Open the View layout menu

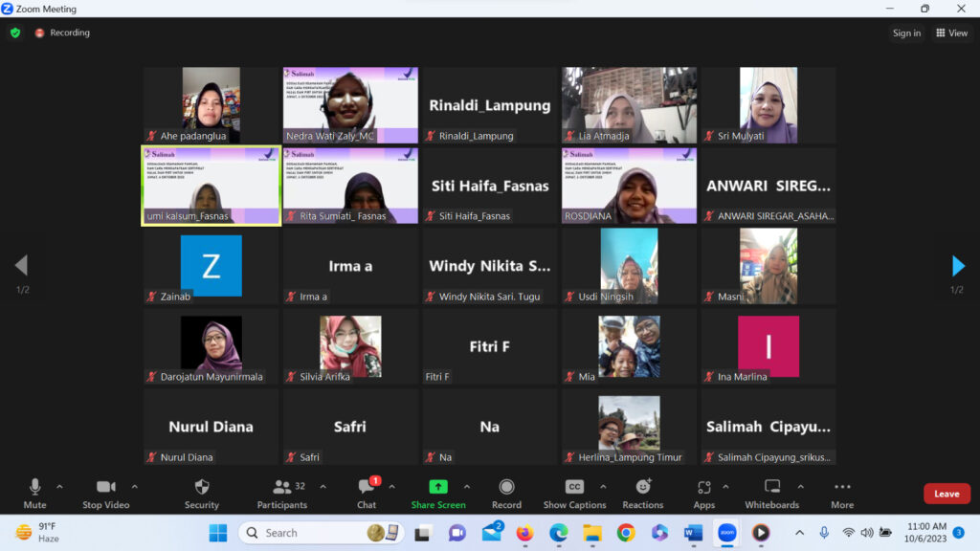951,33
